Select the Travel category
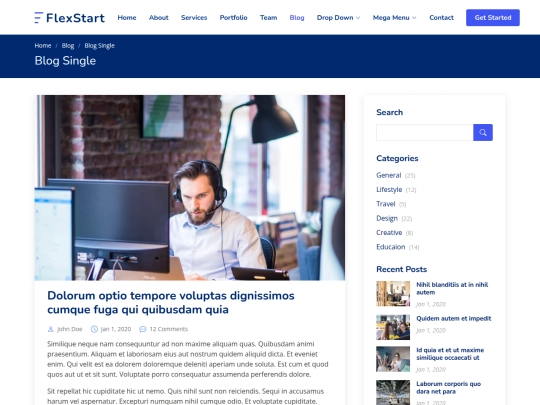The height and width of the screenshot is (405, 540). pyautogui.click(x=386, y=204)
